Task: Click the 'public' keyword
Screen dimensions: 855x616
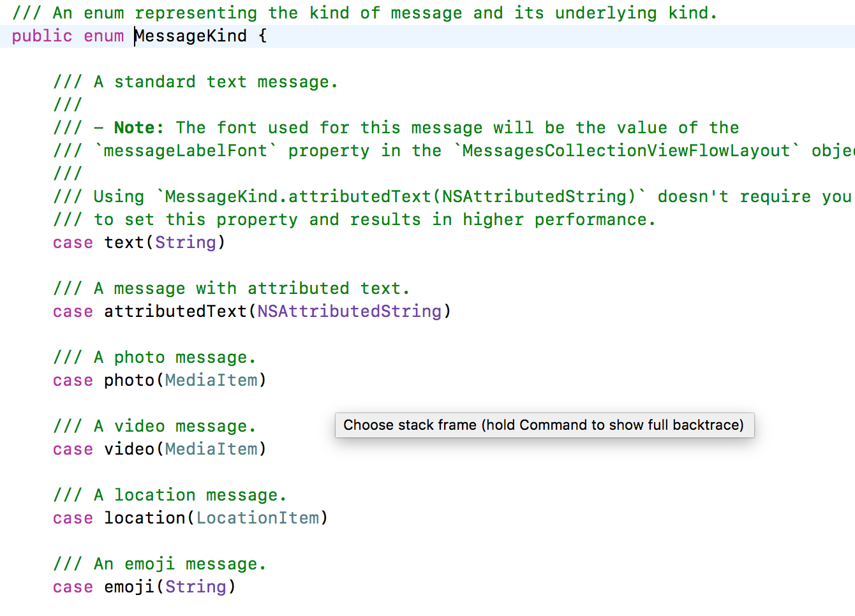Action: click(x=42, y=36)
